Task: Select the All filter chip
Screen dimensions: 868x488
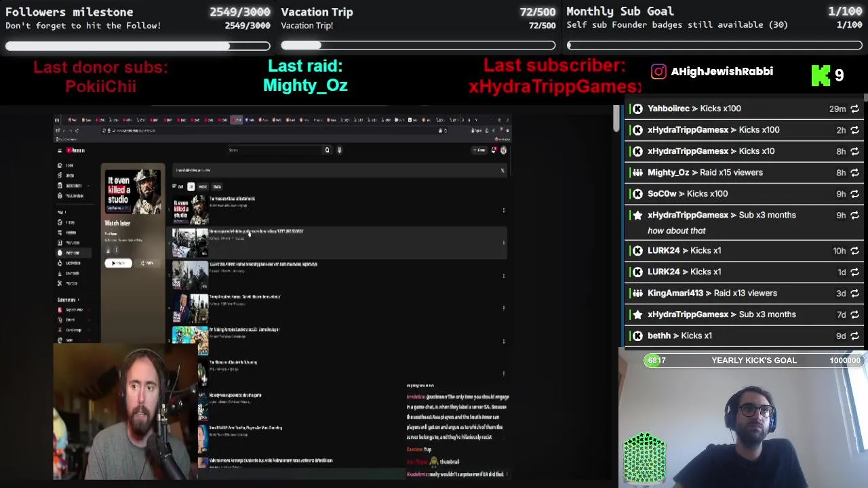Action: pos(191,186)
